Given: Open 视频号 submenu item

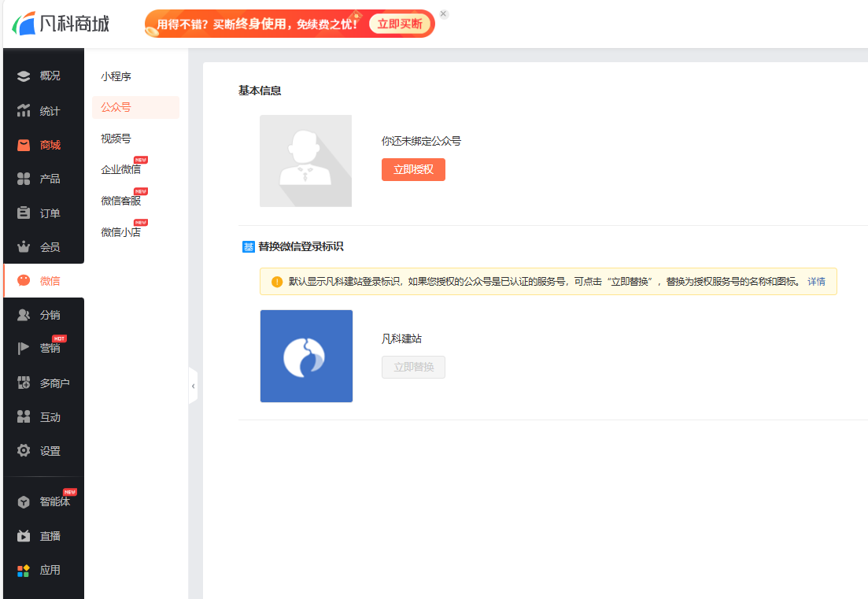Looking at the screenshot, I should pos(116,139).
